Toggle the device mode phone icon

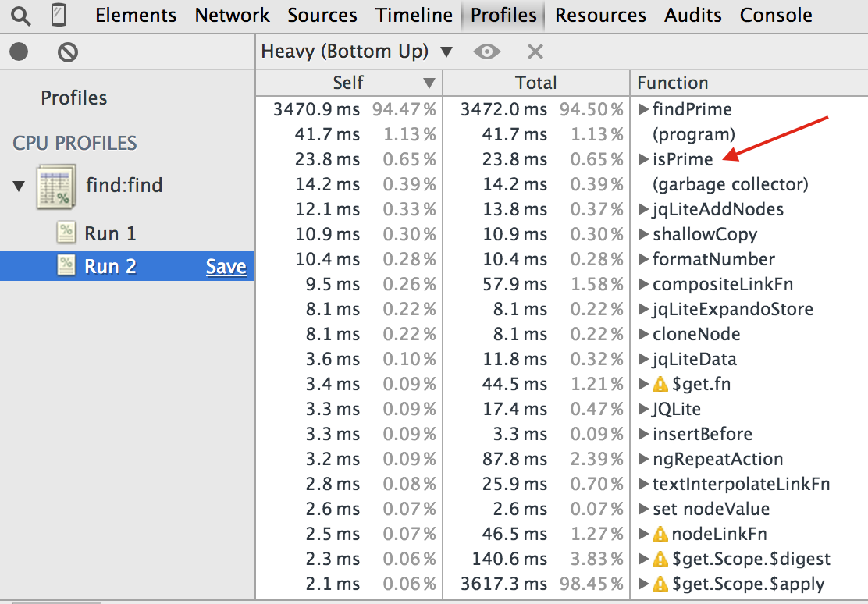58,15
